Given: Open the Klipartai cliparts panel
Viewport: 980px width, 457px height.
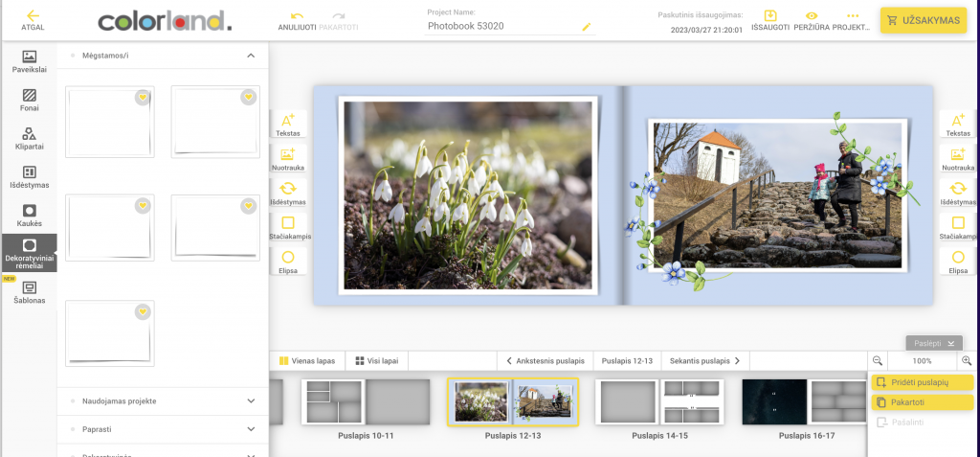Looking at the screenshot, I should (x=30, y=139).
